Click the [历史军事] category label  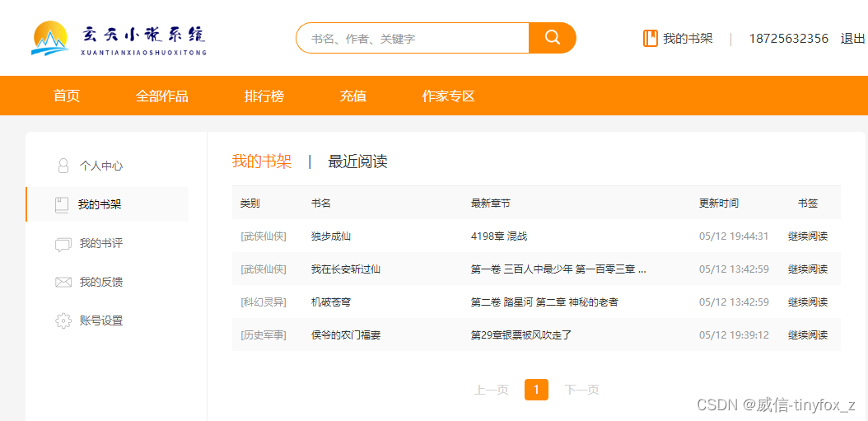(x=264, y=335)
